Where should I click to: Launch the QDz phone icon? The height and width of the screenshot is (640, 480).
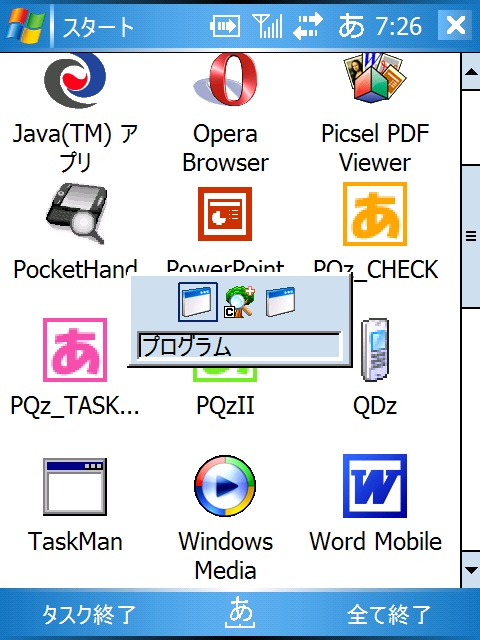(x=375, y=350)
